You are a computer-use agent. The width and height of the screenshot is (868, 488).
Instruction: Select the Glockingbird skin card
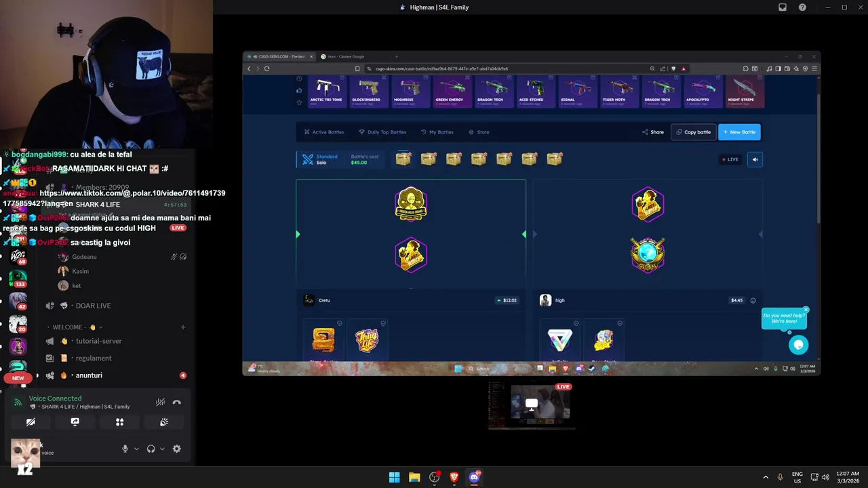[368, 91]
